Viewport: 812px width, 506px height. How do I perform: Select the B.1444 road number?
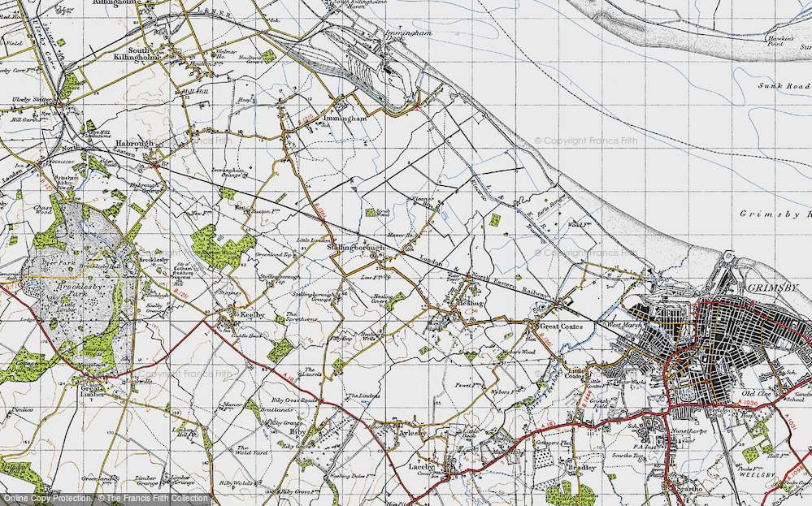click(x=586, y=400)
